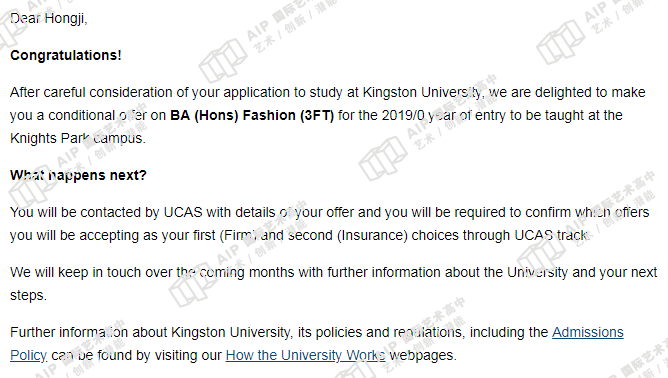Click the bold What happens next? heading
668x378 pixels.
[78, 175]
